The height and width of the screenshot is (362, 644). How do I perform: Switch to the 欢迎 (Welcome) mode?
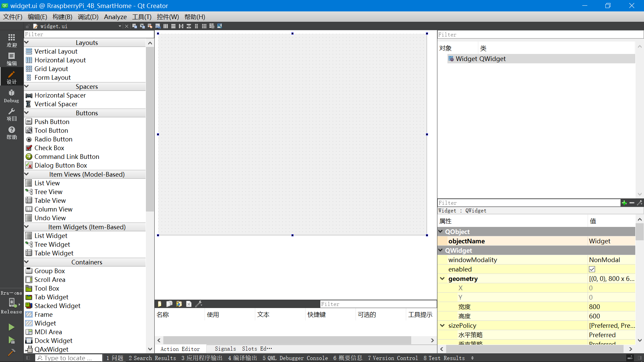pos(12,41)
